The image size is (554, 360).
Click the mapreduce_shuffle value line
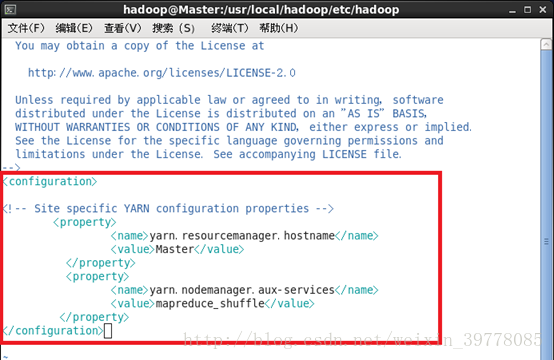coord(212,303)
